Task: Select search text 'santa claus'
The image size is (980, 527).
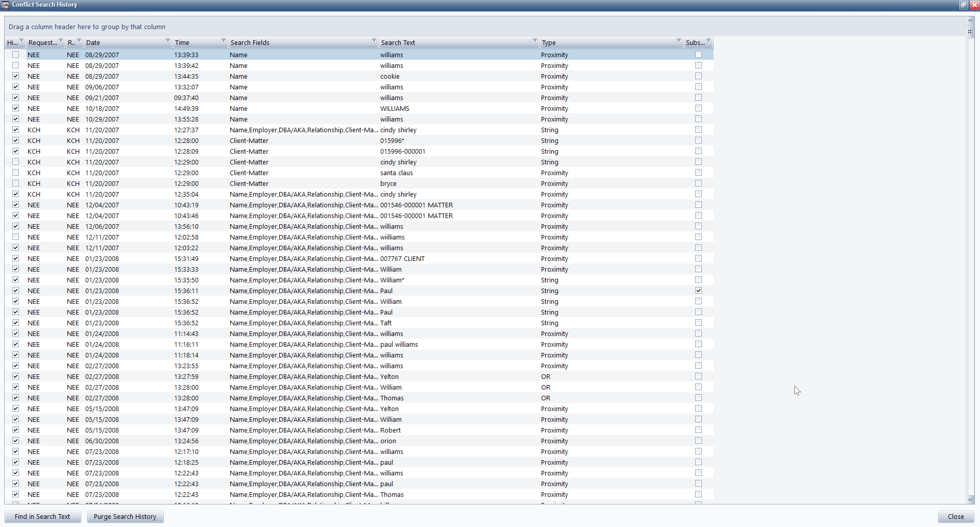Action: pyautogui.click(x=396, y=173)
